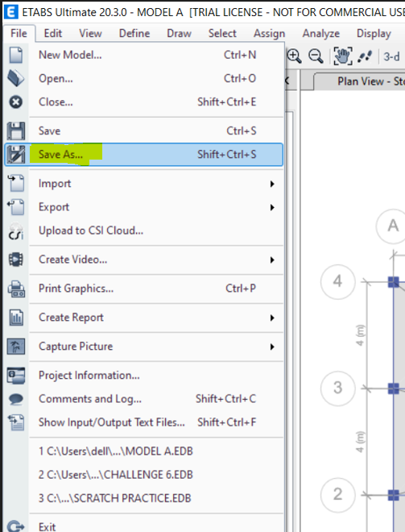This screenshot has height=532, width=405.
Task: Click the Capture Picture icon
Action: click(16, 347)
